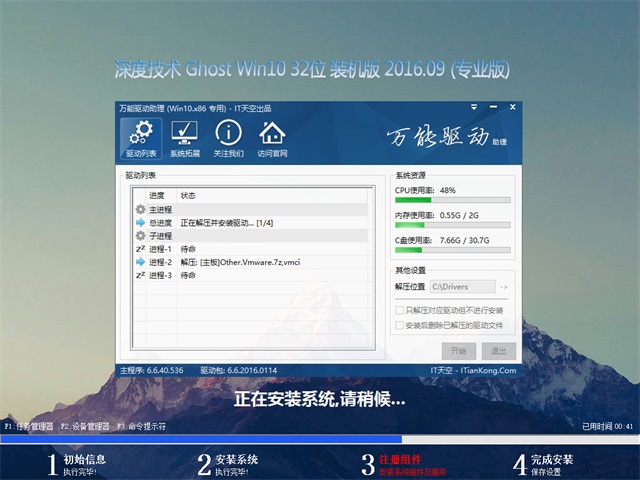Screen dimensions: 640x480
Task: Click the arrow icon beside 总进度
Action: (140, 222)
